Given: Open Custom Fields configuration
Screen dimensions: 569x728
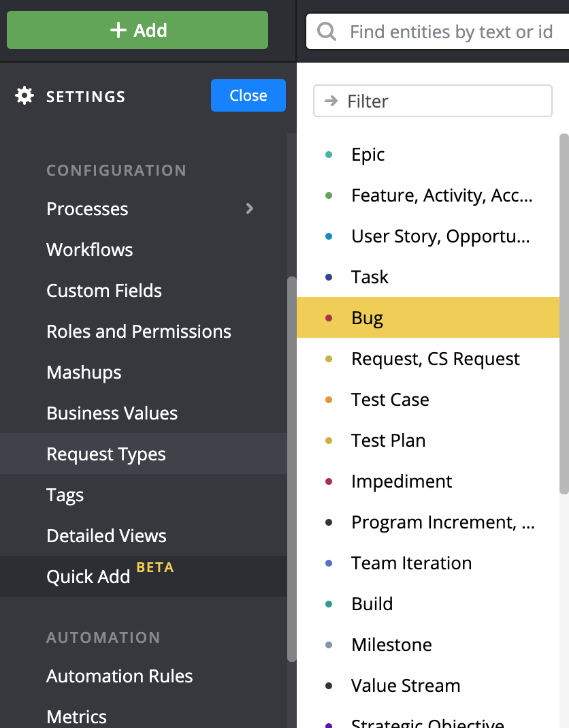Looking at the screenshot, I should click(x=103, y=291).
